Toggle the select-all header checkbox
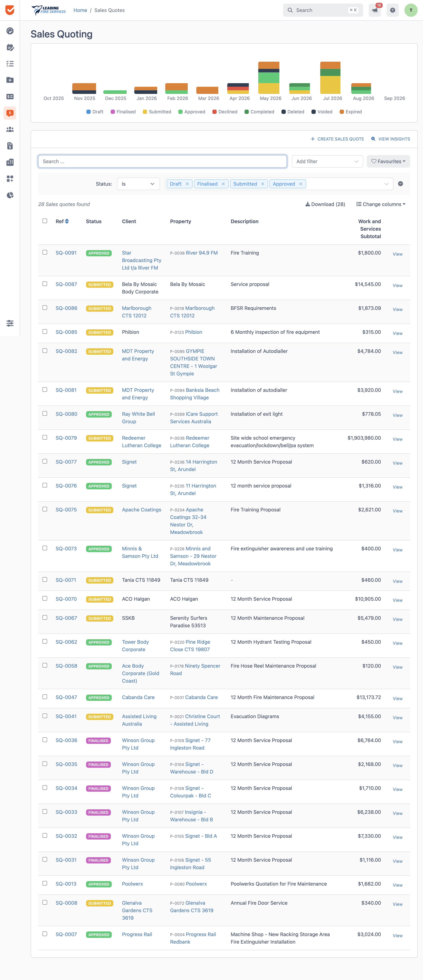 [45, 221]
